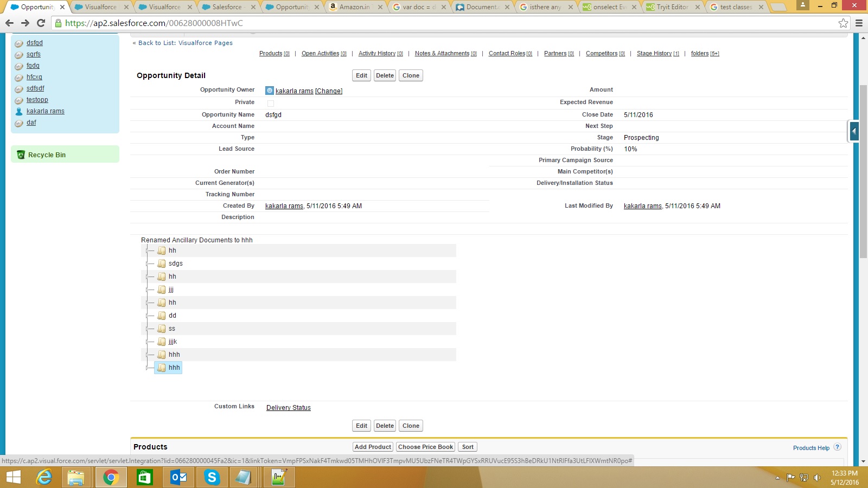Click Clone button beside Opportunity Detail heading
The width and height of the screenshot is (868, 488).
point(411,75)
